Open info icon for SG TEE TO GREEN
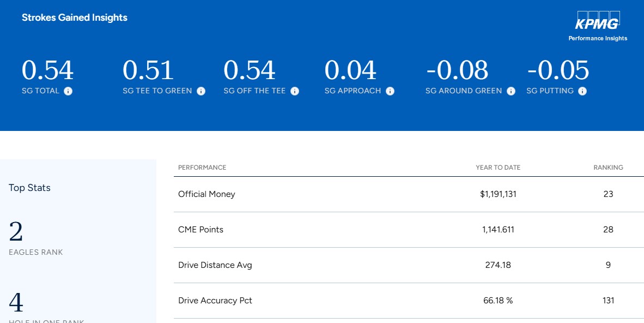 click(201, 91)
